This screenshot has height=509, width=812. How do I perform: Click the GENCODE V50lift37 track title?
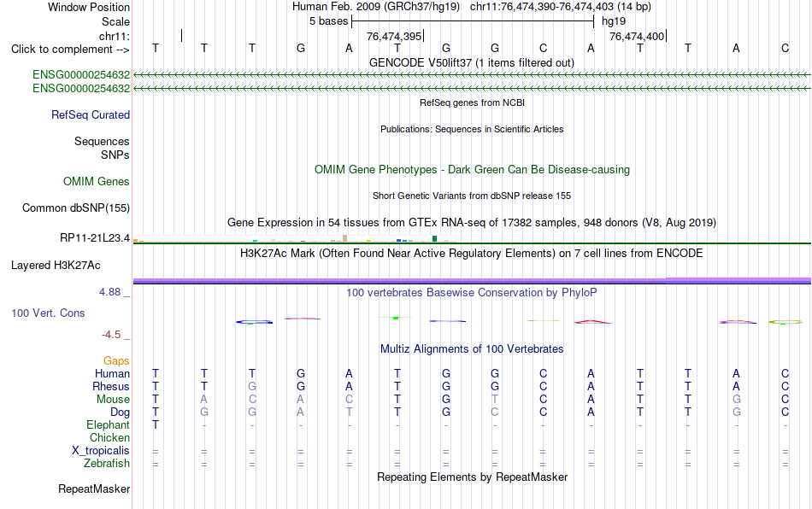pos(471,62)
